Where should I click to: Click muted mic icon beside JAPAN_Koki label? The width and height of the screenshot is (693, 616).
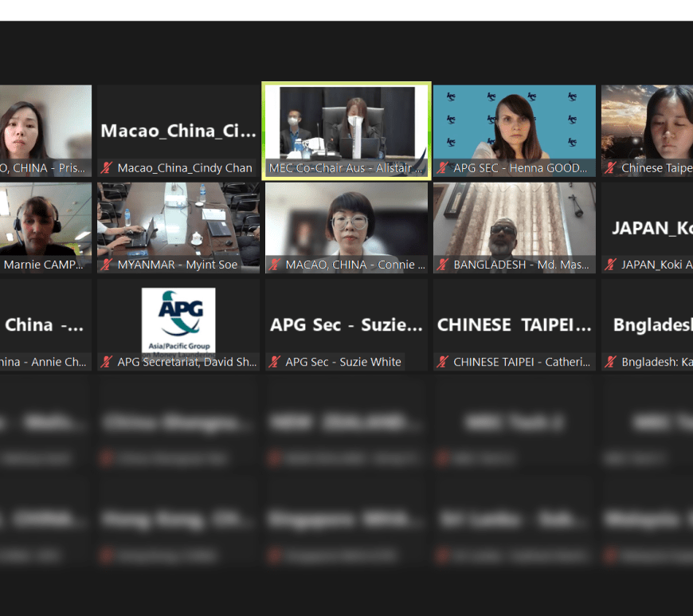[x=611, y=265]
